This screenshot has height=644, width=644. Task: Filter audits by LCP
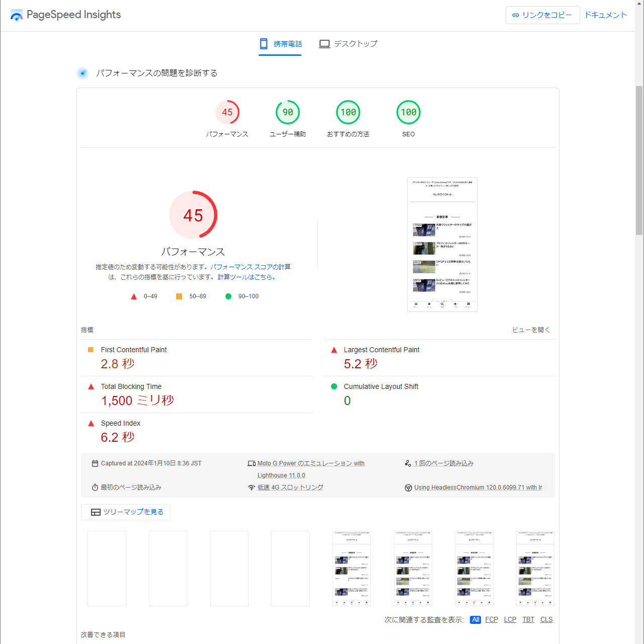510,620
